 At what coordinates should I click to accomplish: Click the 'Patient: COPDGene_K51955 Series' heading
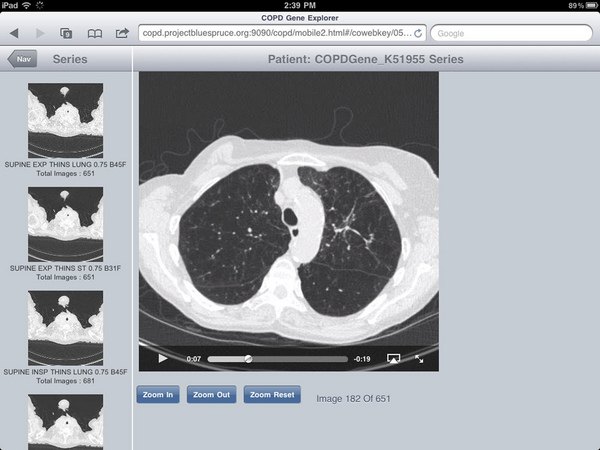click(365, 59)
